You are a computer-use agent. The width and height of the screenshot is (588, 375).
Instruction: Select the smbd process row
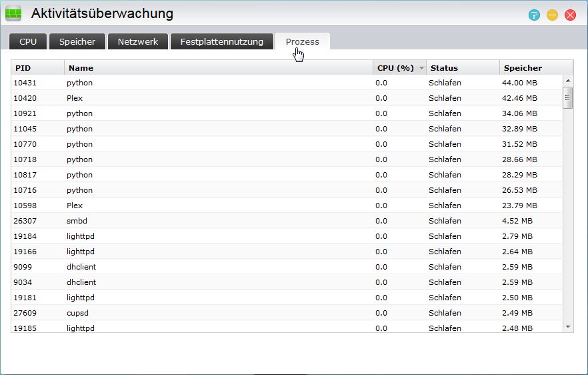pyautogui.click(x=287, y=221)
